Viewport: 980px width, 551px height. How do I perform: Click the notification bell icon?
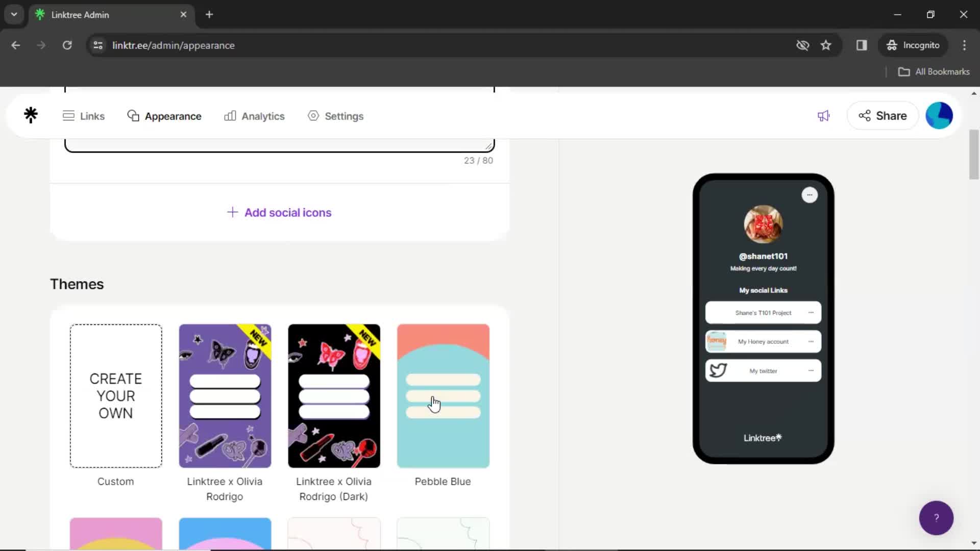pos(823,116)
